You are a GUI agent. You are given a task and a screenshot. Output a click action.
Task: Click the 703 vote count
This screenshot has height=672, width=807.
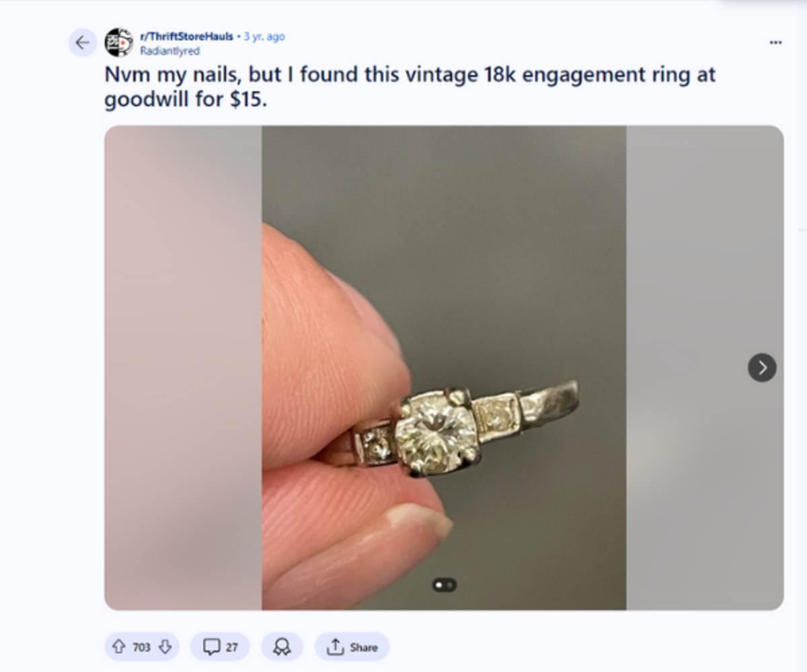click(141, 647)
